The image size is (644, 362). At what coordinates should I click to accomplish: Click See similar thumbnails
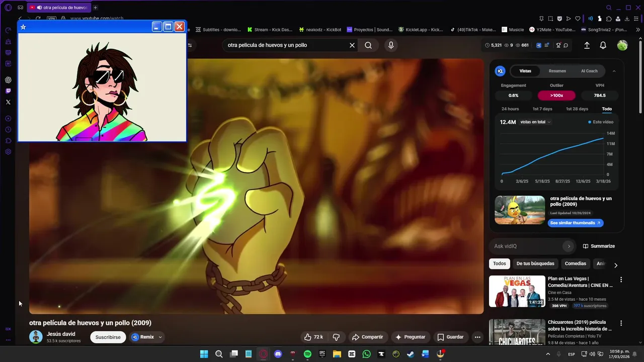pos(575,223)
